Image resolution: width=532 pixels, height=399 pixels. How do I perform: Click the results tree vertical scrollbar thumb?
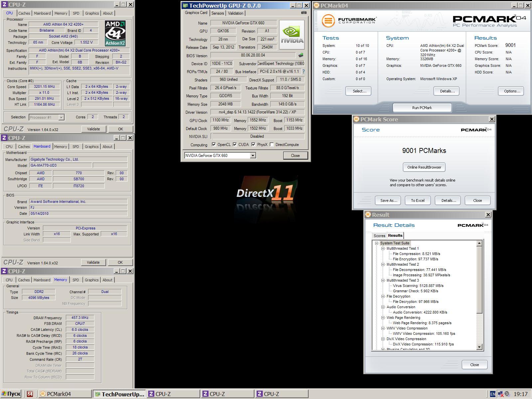[479, 279]
